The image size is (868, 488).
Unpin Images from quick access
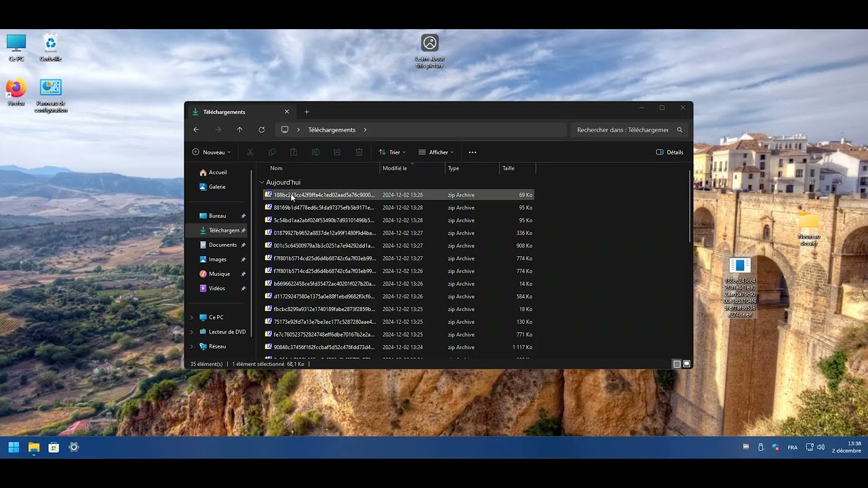[243, 260]
